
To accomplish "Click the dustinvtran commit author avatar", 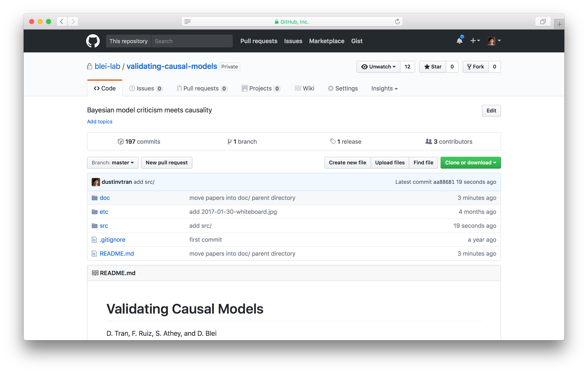I will [x=96, y=182].
